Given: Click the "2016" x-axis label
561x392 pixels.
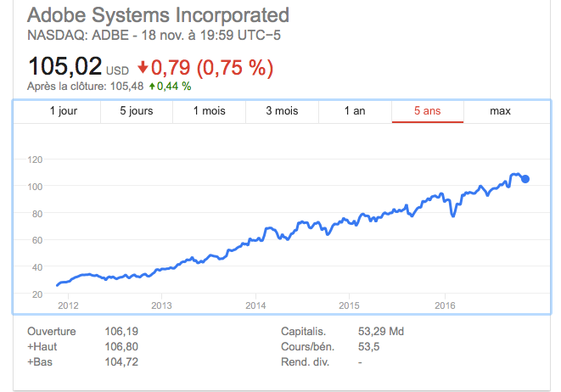Looking at the screenshot, I should [445, 305].
